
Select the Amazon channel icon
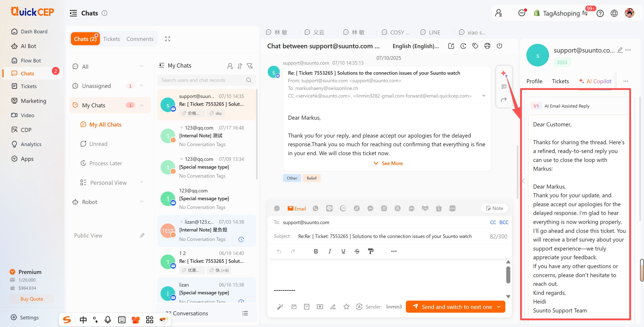pyautogui.click(x=398, y=208)
